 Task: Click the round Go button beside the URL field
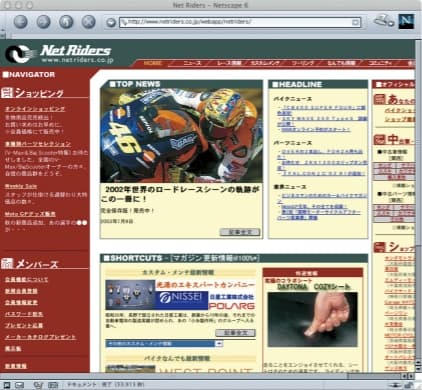(111, 22)
